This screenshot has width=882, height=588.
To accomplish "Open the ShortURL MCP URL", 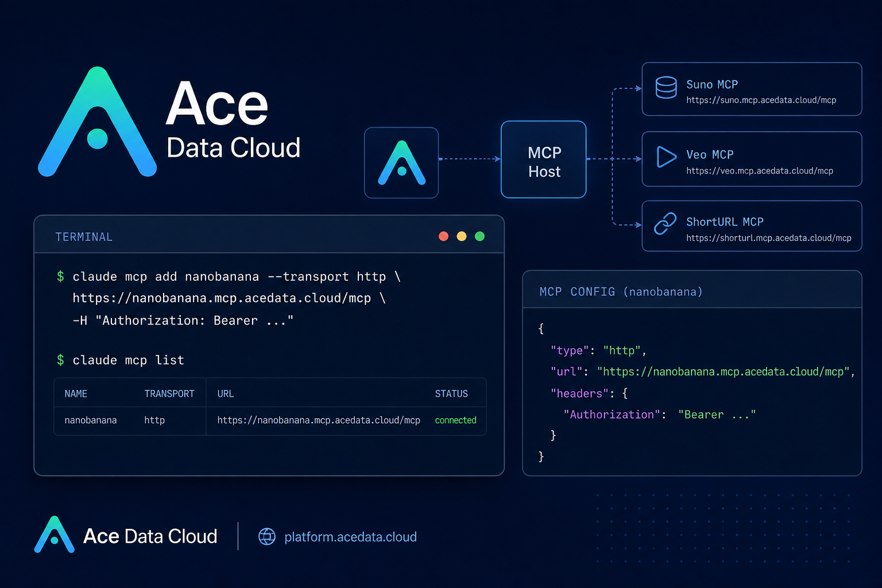I will pyautogui.click(x=769, y=238).
